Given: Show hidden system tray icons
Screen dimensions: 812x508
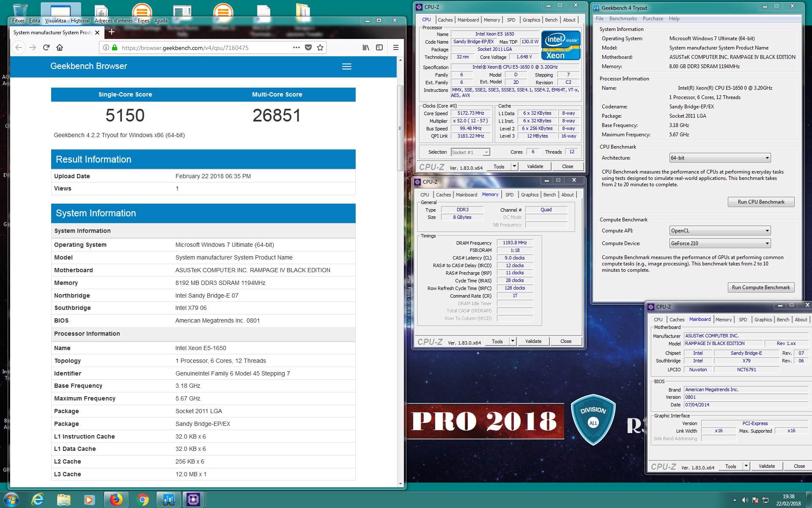Looking at the screenshot, I should point(735,500).
